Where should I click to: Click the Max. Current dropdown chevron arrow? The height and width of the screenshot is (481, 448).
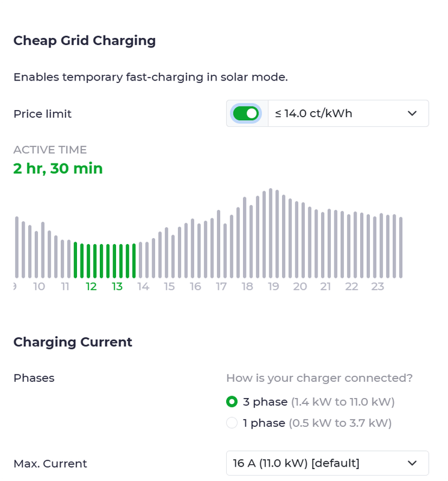click(x=412, y=463)
